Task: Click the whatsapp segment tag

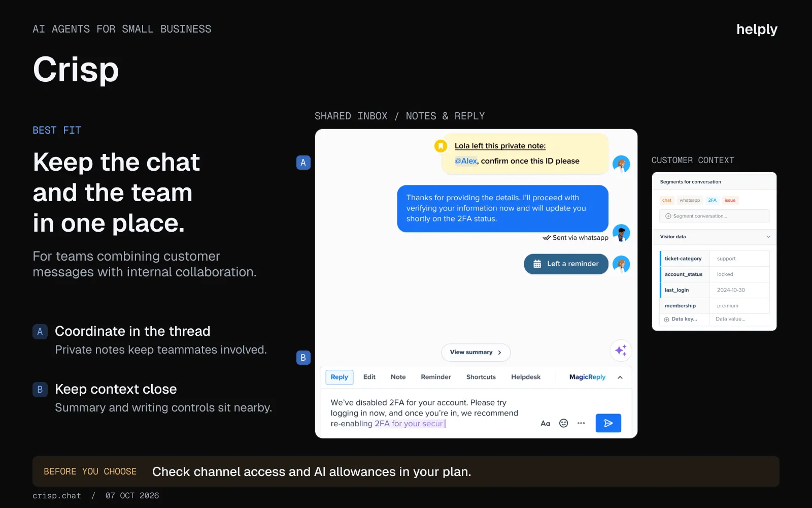Action: coord(689,200)
